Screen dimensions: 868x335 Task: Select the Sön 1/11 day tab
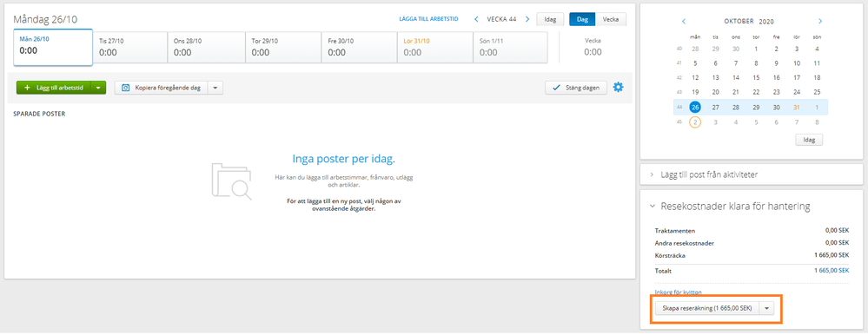[510, 48]
